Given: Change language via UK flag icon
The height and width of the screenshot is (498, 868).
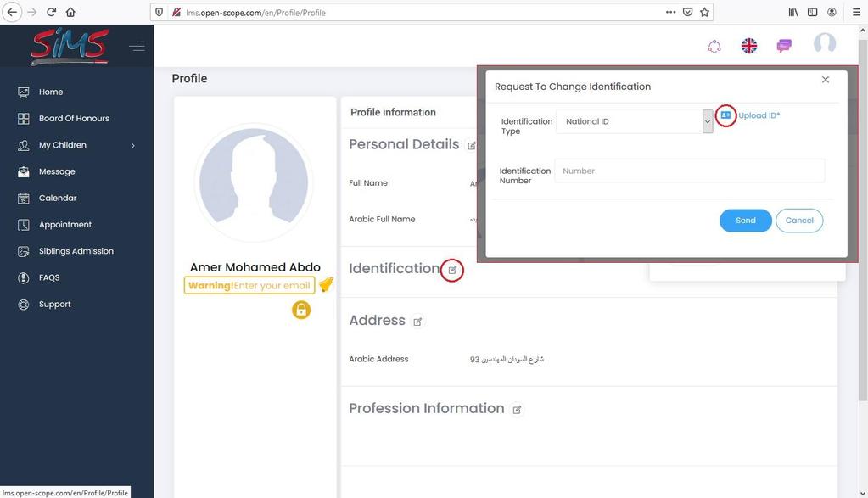Looking at the screenshot, I should (x=749, y=46).
